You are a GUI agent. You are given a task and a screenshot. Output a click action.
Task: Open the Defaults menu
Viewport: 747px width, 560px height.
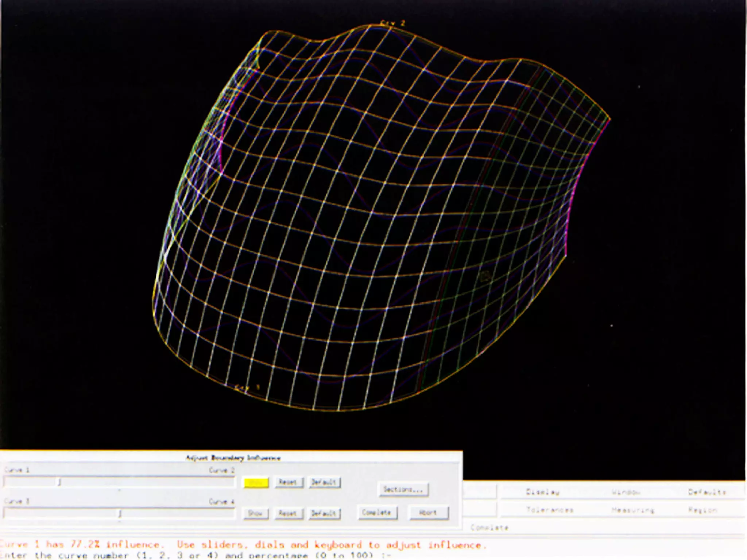point(707,492)
